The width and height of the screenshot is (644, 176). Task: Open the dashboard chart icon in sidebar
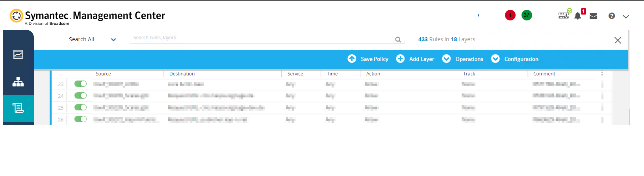[18, 55]
